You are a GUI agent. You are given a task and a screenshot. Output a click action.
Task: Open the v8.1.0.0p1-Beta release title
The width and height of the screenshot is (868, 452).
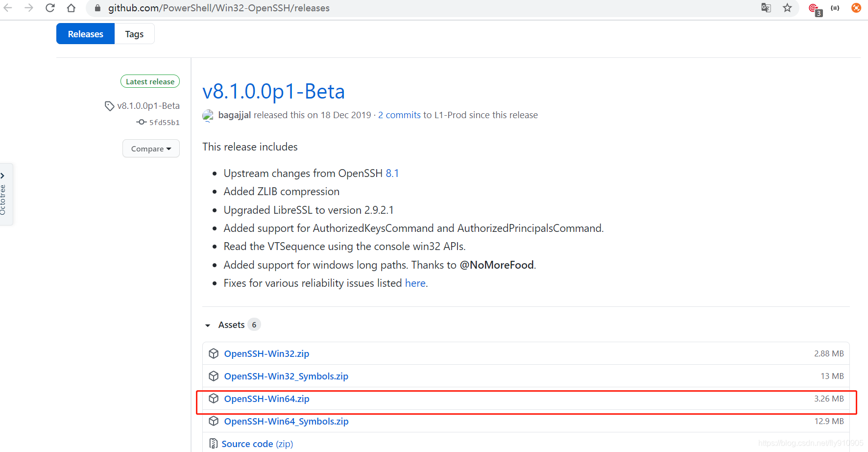pyautogui.click(x=273, y=92)
